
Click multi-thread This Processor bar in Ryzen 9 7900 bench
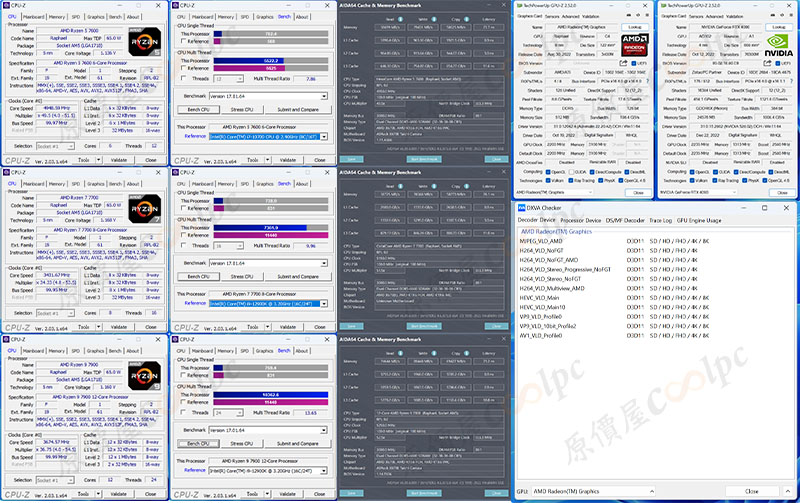pos(271,395)
